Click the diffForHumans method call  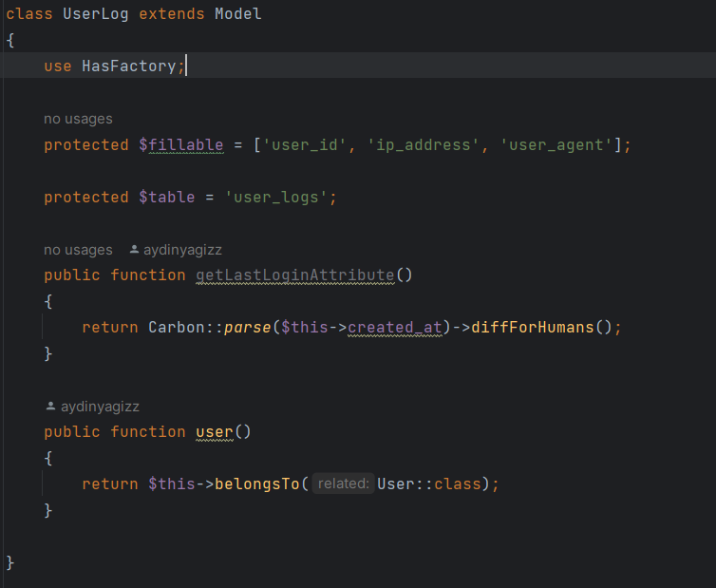pos(532,328)
